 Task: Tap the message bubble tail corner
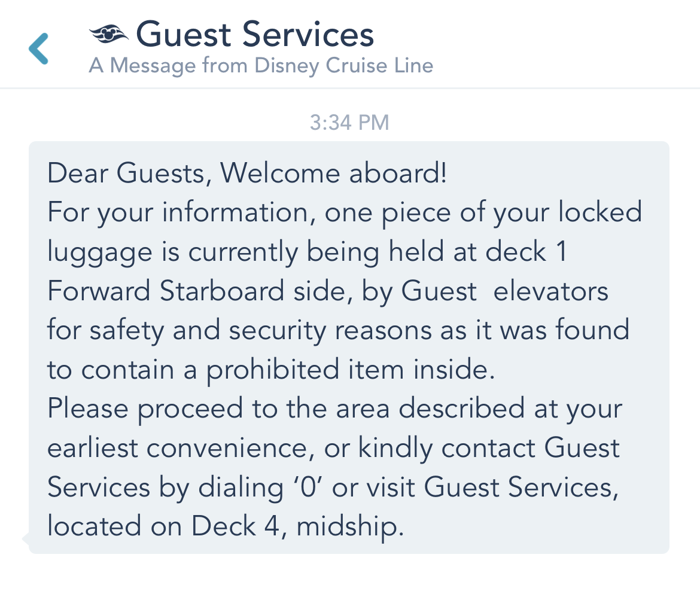tap(26, 538)
